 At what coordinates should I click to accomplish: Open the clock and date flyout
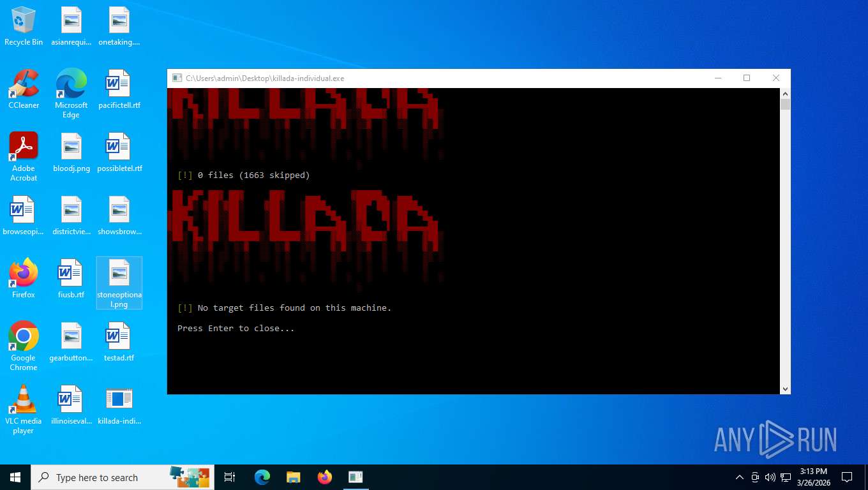pyautogui.click(x=813, y=477)
